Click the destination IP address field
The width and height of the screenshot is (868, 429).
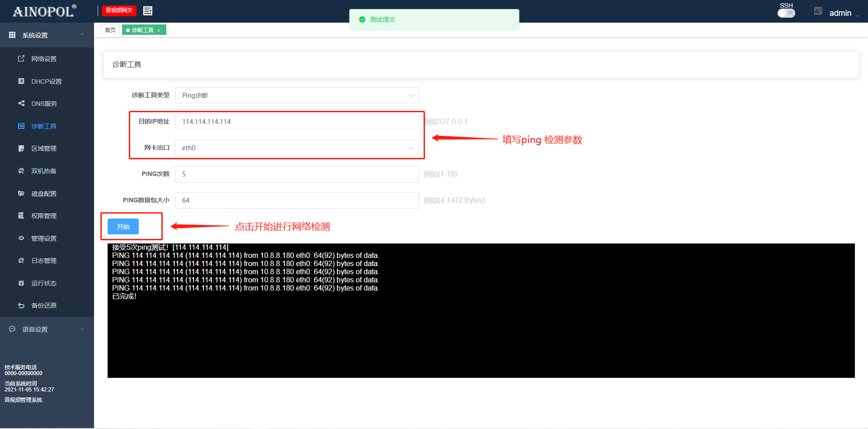click(297, 122)
